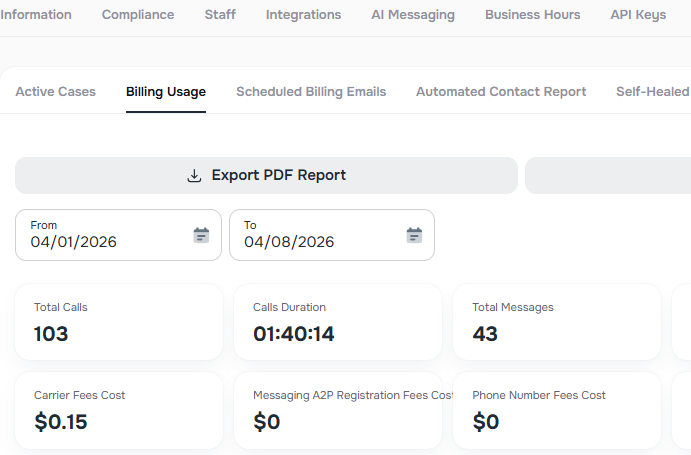The image size is (691, 455).
Task: Select the Billing Usage tab
Action: (166, 92)
